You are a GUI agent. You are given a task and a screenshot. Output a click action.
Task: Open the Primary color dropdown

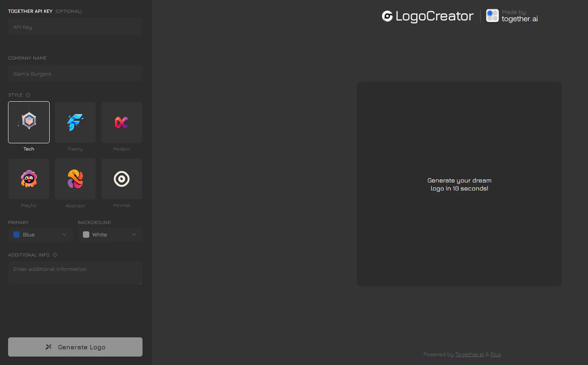click(40, 235)
